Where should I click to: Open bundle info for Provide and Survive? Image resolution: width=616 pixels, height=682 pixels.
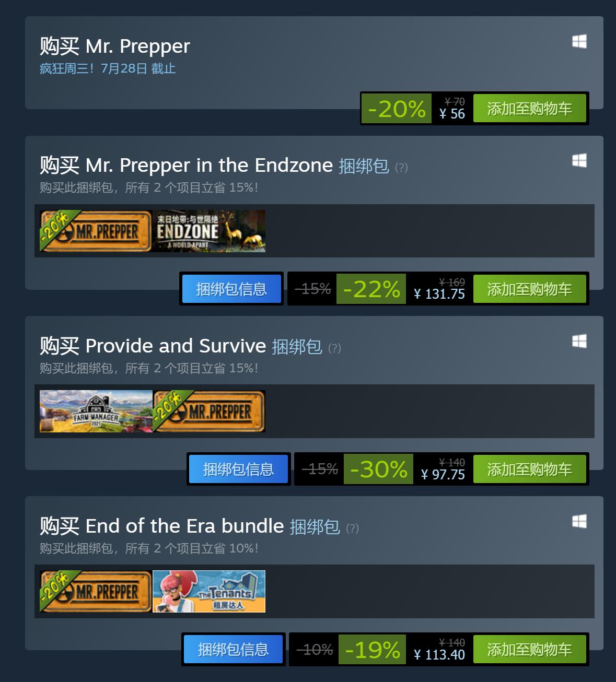point(239,469)
